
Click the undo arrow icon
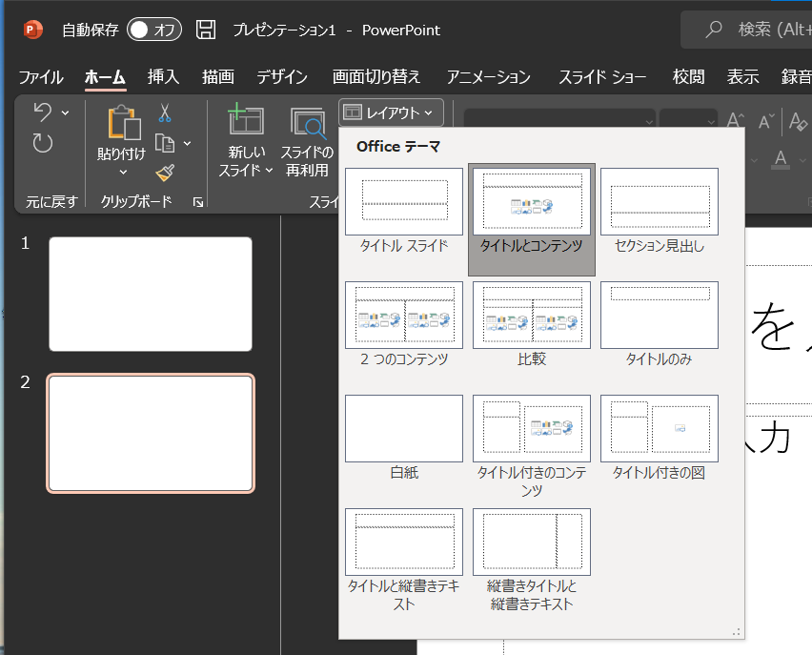click(x=43, y=112)
